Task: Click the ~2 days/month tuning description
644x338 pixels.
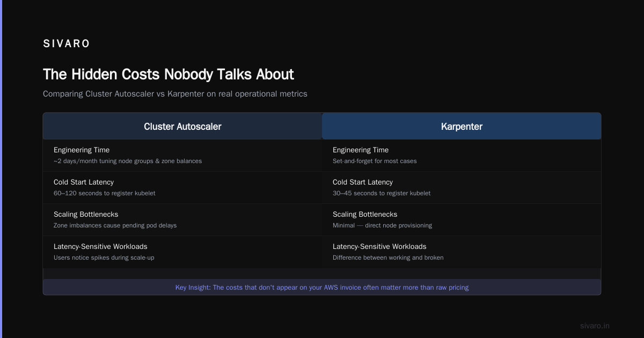Action: click(x=128, y=161)
